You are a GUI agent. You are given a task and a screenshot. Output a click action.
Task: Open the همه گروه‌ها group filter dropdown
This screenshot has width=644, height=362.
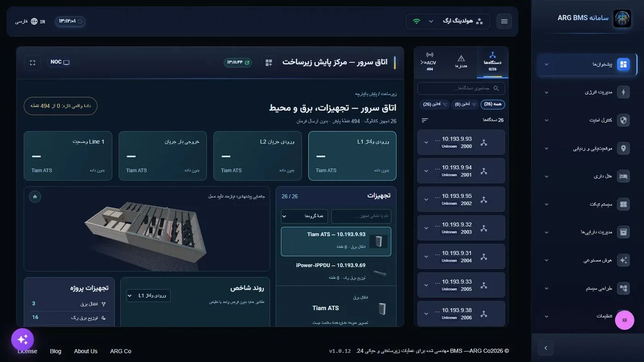point(305,216)
